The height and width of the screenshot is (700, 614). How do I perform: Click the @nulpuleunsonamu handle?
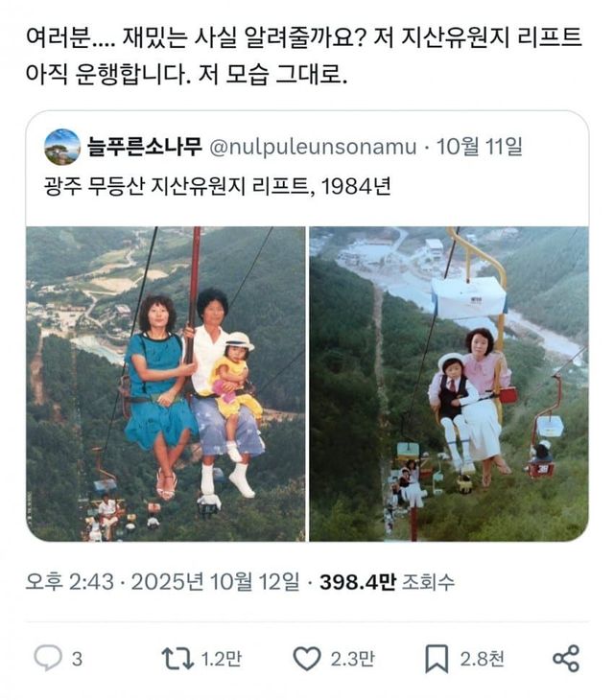coord(313,147)
